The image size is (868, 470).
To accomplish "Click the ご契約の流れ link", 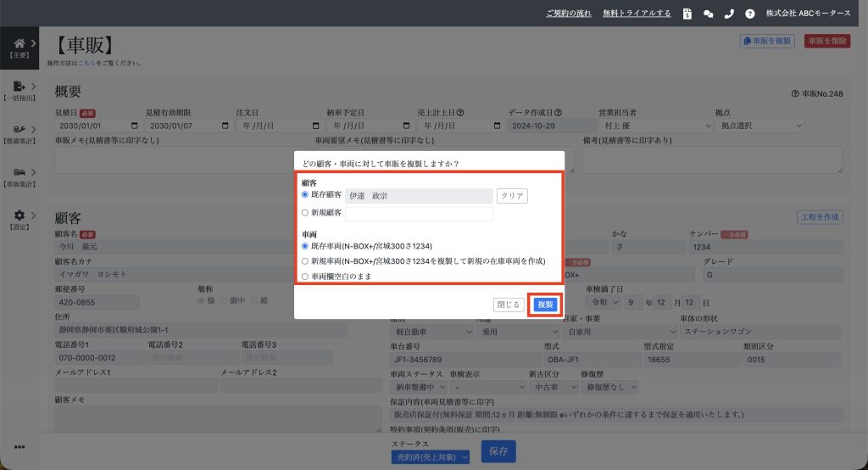I will 569,14.
